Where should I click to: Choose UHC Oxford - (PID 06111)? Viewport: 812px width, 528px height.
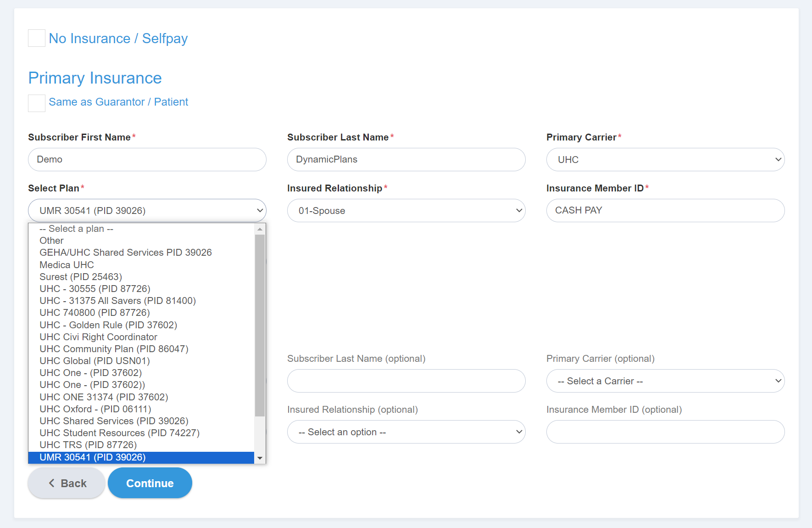[141, 409]
